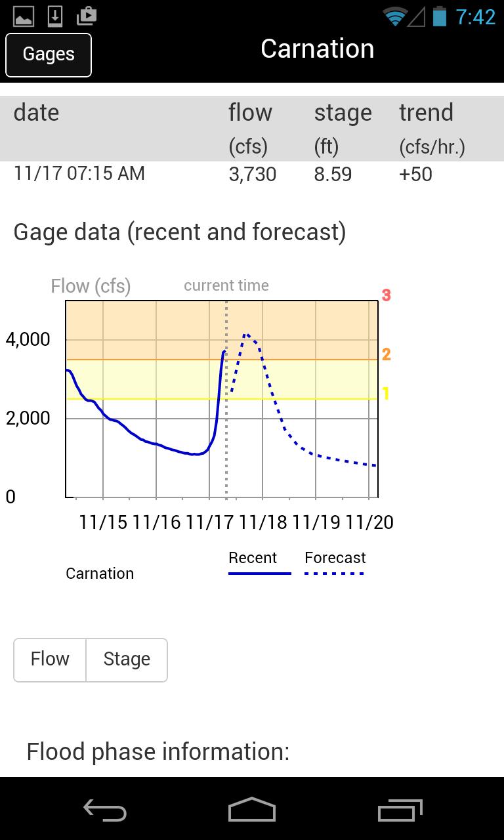Select the Flow segment toggle
The width and height of the screenshot is (504, 840).
(x=50, y=660)
